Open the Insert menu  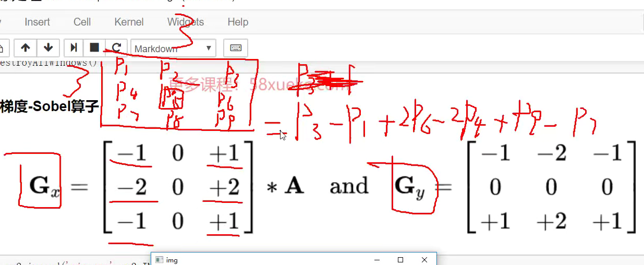(x=37, y=22)
